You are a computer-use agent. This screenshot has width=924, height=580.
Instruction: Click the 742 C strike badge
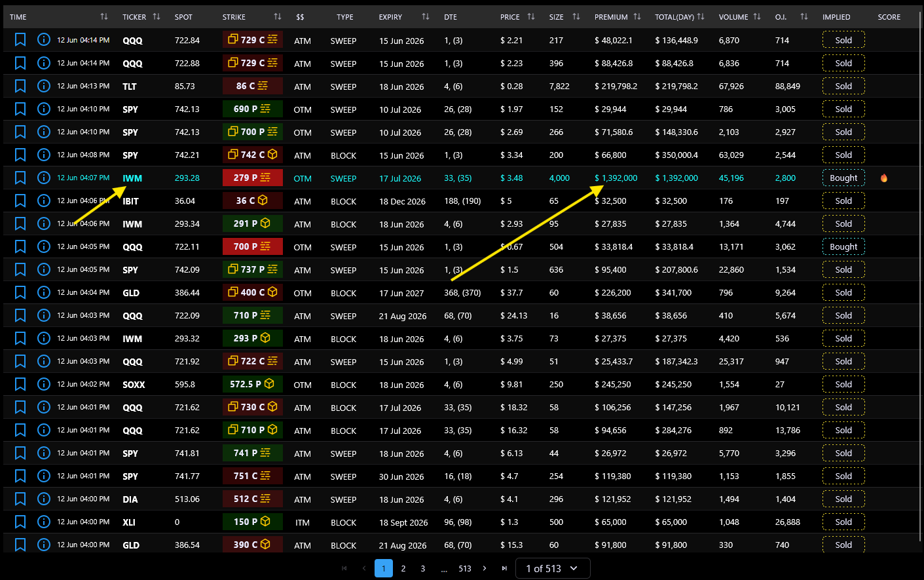[x=253, y=155]
